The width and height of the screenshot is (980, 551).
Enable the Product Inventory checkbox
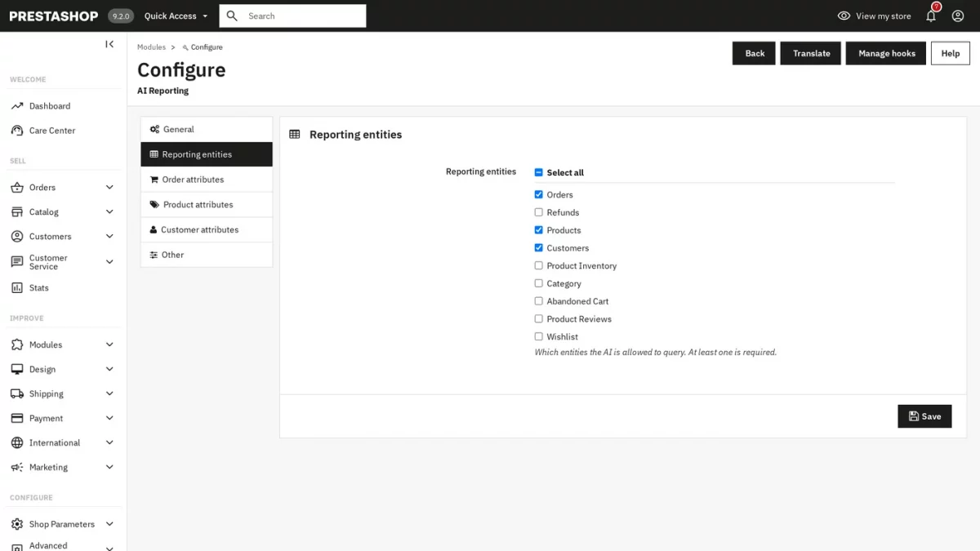tap(538, 265)
